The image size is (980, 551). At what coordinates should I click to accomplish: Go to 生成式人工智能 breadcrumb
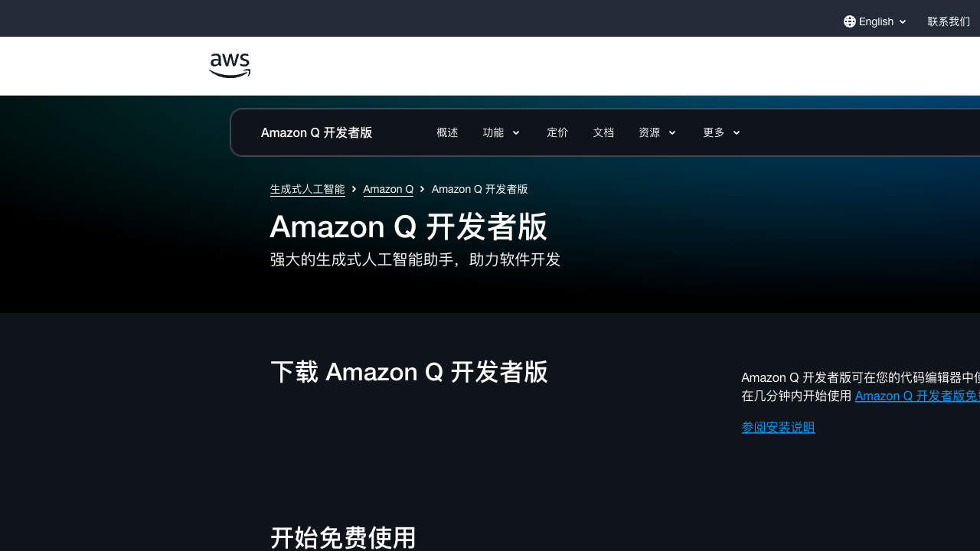(308, 189)
